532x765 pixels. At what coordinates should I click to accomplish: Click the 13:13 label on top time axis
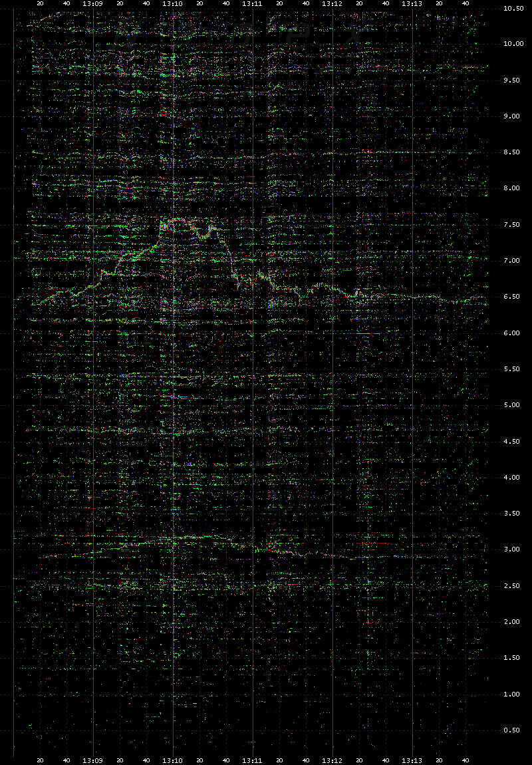(x=412, y=3)
